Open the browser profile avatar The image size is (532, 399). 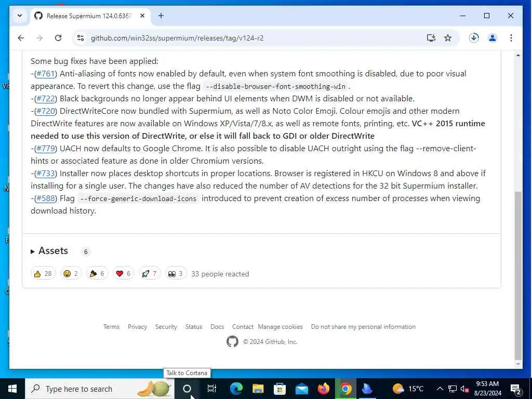tap(493, 38)
